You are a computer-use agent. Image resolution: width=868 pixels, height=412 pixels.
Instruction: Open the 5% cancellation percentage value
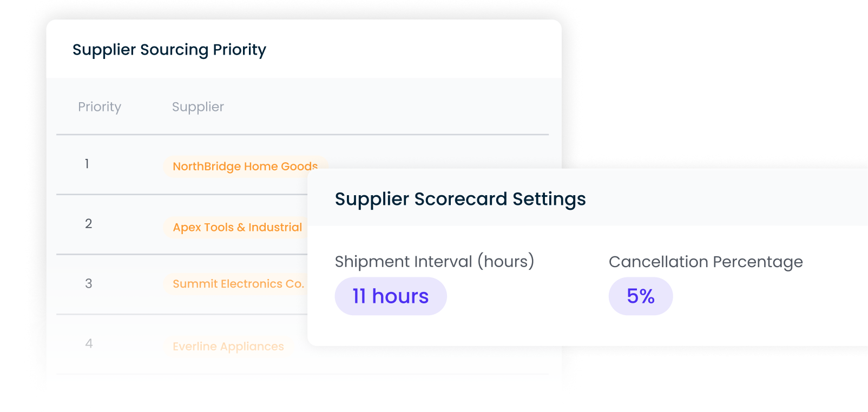pyautogui.click(x=640, y=296)
